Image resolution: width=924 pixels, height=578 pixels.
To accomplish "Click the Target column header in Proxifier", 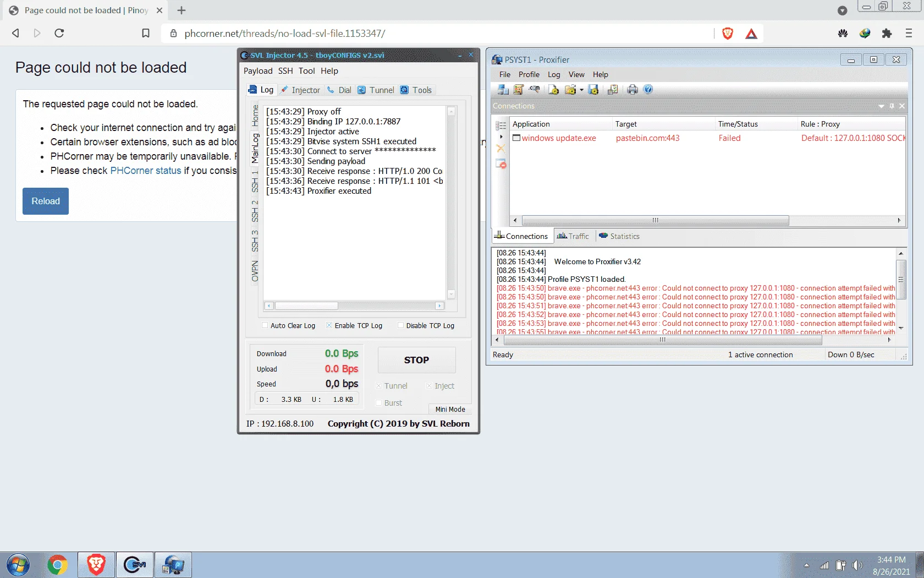I will pyautogui.click(x=663, y=124).
